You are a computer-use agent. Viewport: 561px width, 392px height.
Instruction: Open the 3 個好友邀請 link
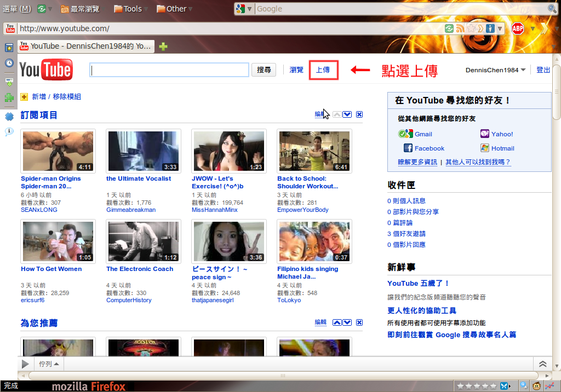[407, 234]
